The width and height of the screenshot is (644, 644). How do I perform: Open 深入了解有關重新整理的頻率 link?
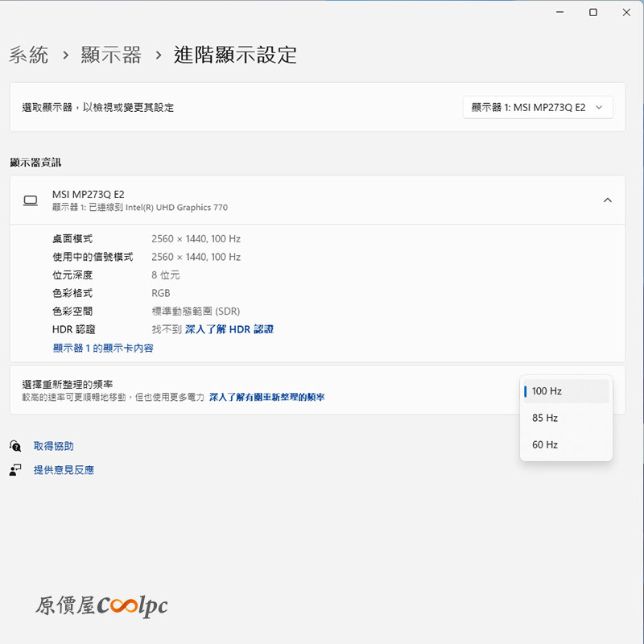(267, 397)
